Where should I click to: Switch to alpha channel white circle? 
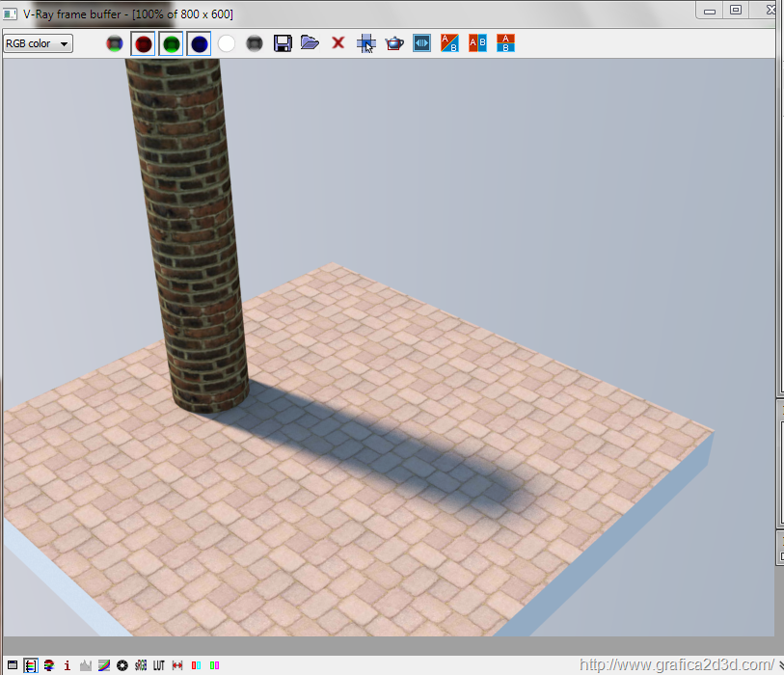coord(227,43)
